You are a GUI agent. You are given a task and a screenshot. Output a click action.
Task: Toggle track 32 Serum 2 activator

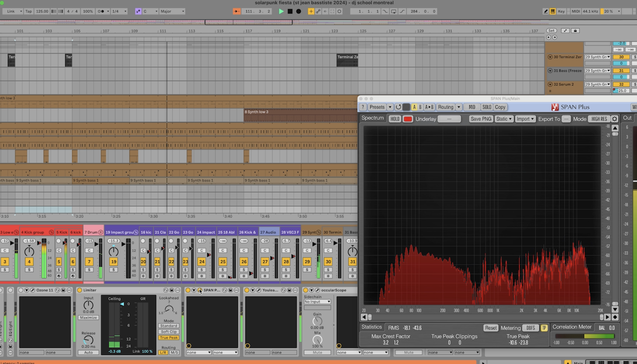pos(621,84)
